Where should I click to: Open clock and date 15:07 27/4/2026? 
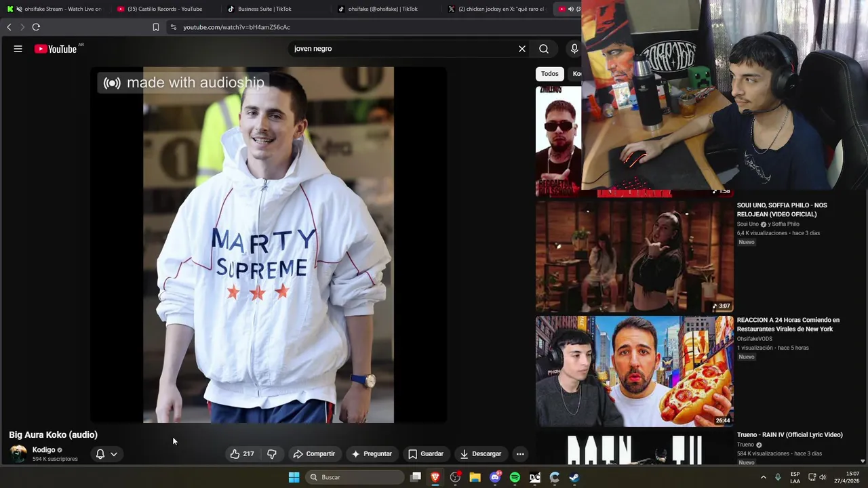click(847, 477)
